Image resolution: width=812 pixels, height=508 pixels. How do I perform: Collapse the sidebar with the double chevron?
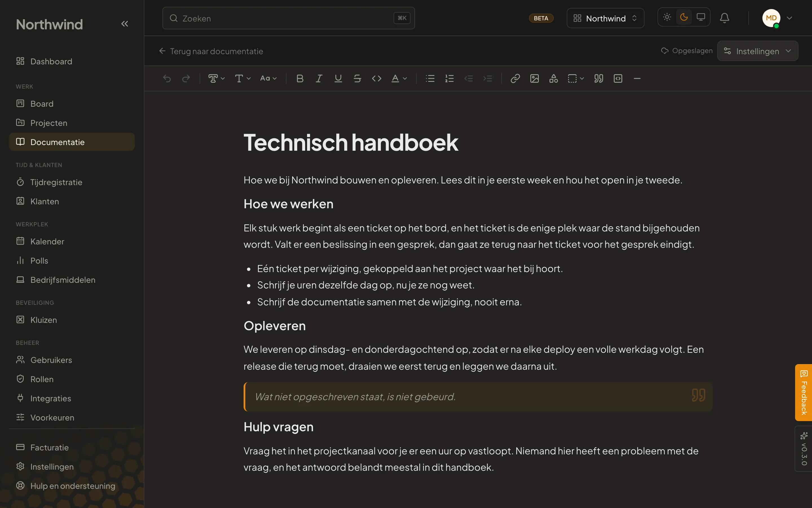tap(125, 24)
